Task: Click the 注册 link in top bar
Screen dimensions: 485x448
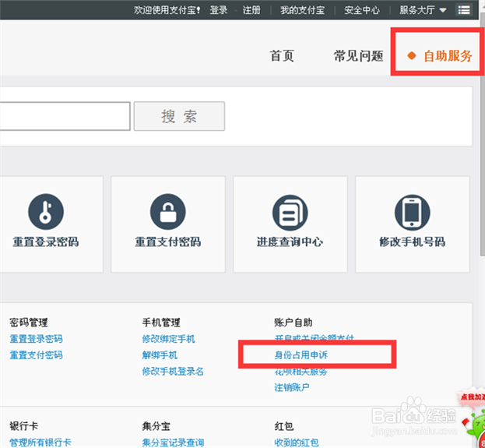Action: click(251, 10)
